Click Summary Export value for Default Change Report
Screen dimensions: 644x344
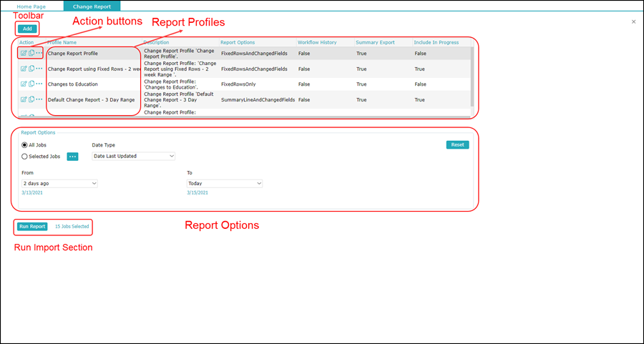pos(361,99)
